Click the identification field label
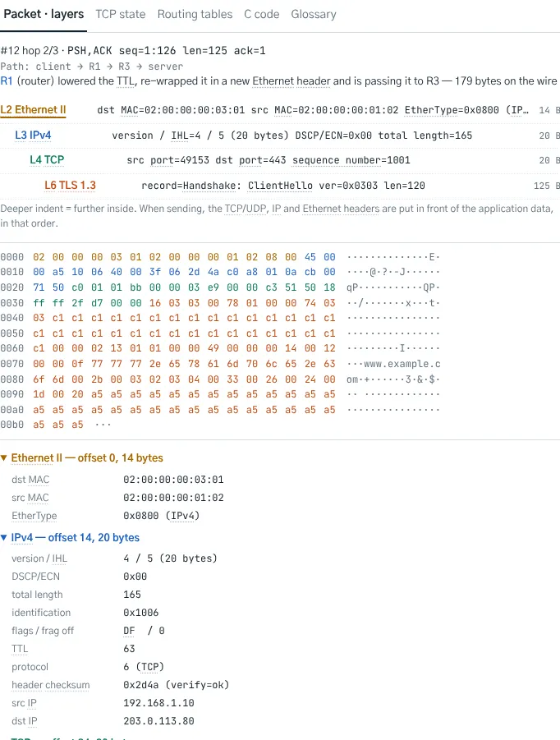 tap(41, 613)
